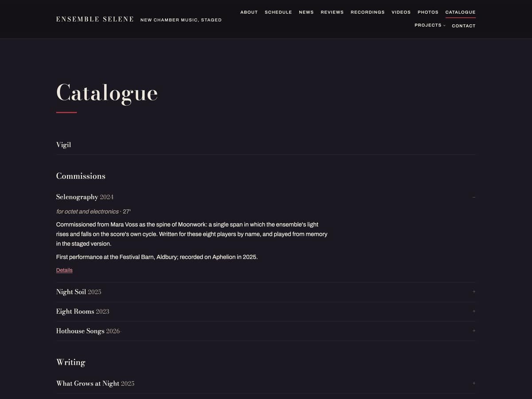Screen dimensions: 532x399
Task: Open the News section
Action: (x=306, y=12)
